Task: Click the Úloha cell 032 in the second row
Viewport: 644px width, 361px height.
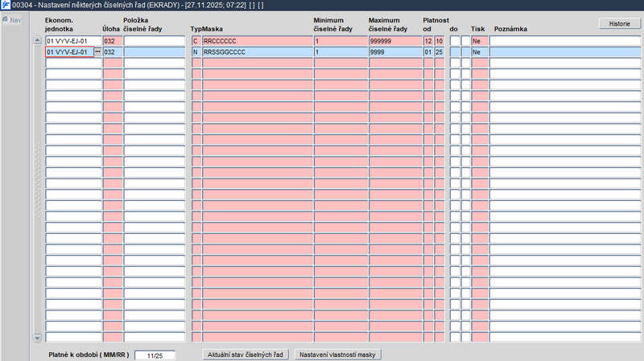Action: tap(113, 52)
